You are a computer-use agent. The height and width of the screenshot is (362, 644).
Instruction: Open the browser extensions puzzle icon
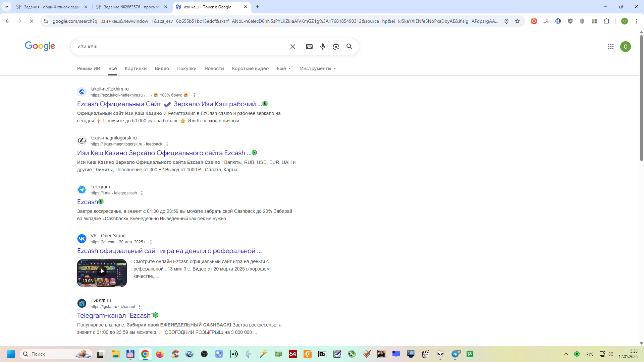tap(606, 21)
